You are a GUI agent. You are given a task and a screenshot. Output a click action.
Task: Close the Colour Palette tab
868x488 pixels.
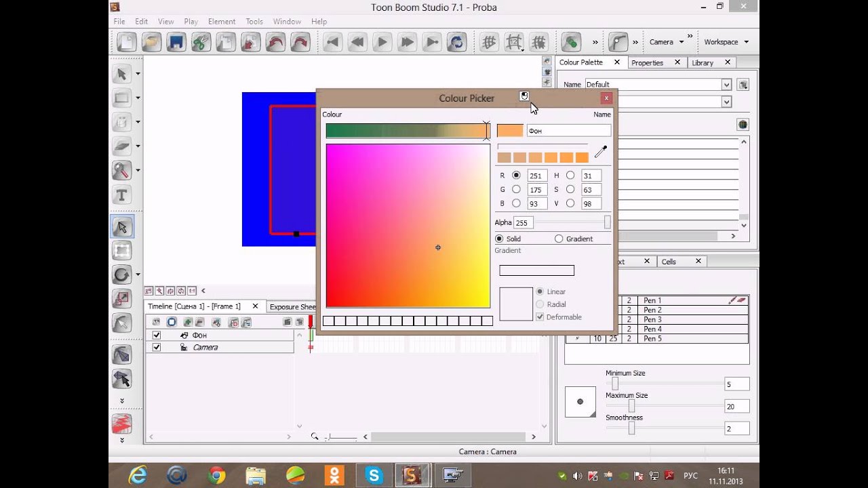616,62
